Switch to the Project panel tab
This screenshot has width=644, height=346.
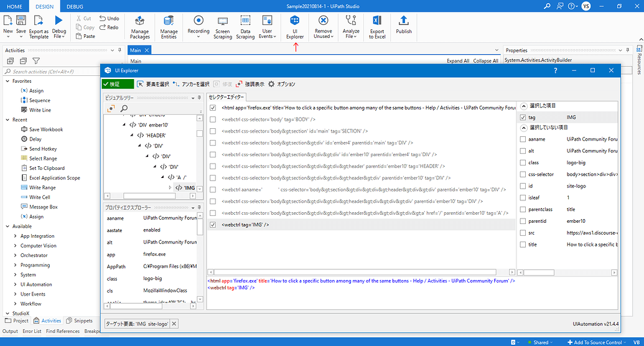pyautogui.click(x=17, y=320)
